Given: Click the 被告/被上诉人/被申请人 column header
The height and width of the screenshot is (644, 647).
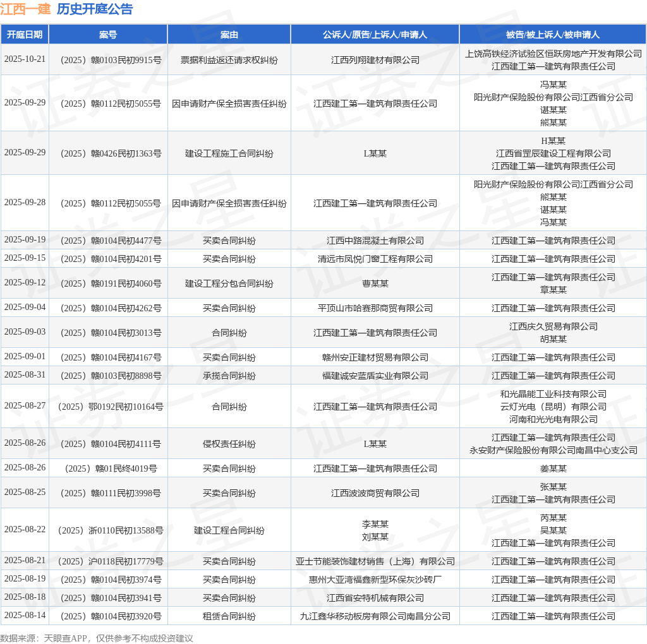Looking at the screenshot, I should pos(553,35).
